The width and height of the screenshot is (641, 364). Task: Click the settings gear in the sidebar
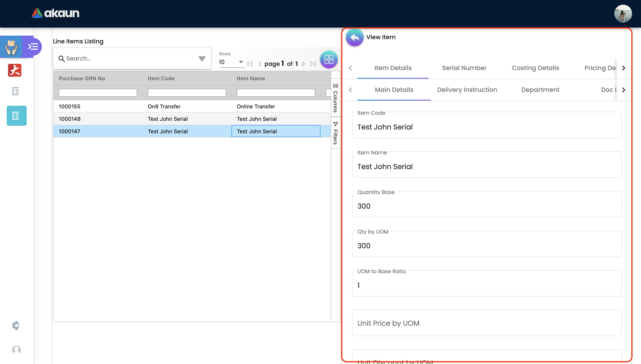16,325
